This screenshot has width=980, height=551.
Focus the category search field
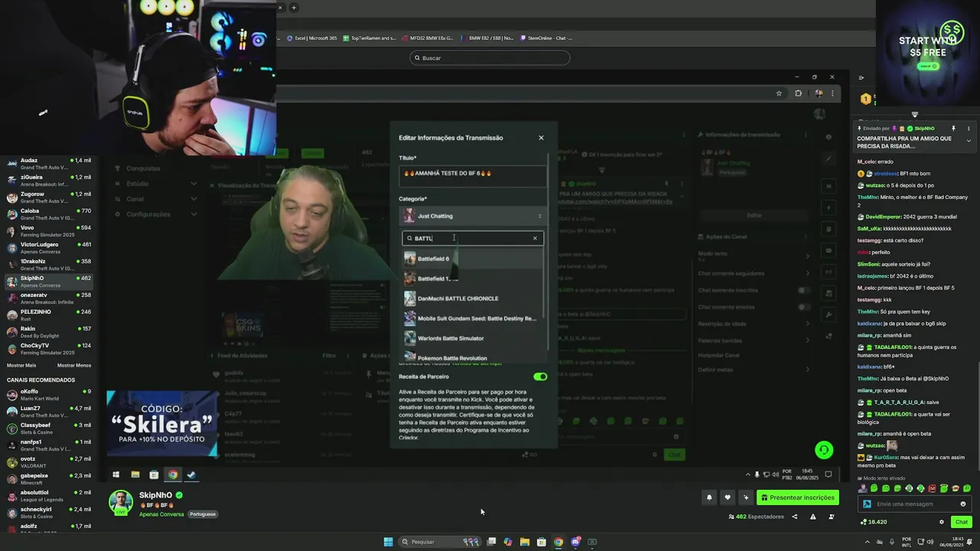tap(472, 238)
